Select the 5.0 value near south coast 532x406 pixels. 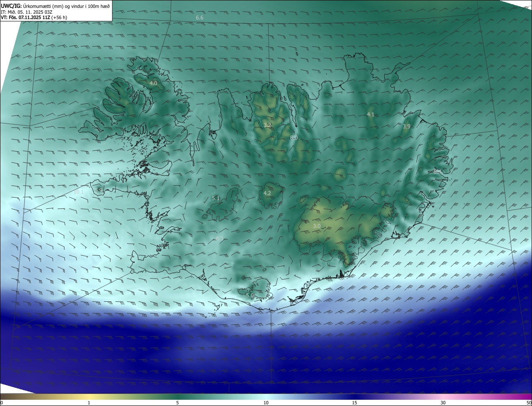250,296
